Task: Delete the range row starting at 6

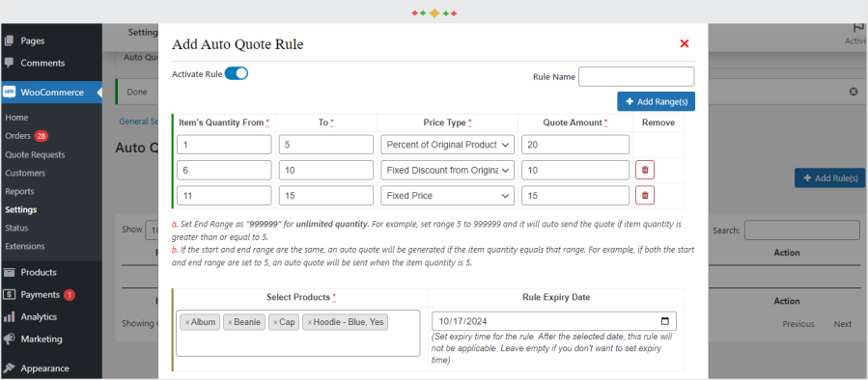Action: coord(645,171)
